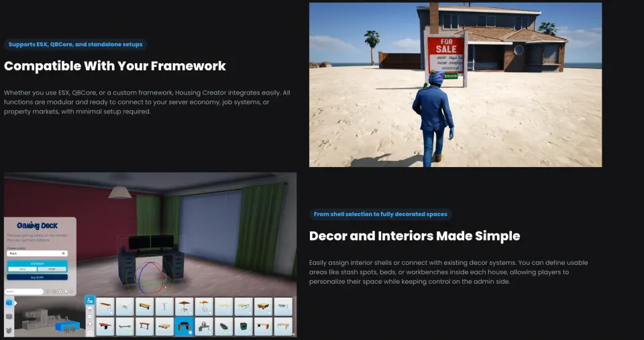Select the wooden pallet table thumbnail
The width and height of the screenshot is (644, 340).
164,327
